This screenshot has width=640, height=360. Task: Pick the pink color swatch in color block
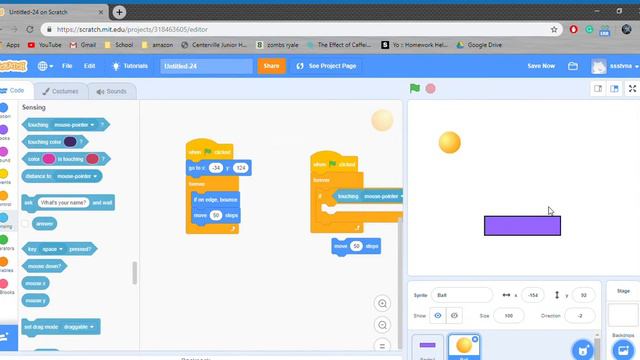coord(49,159)
